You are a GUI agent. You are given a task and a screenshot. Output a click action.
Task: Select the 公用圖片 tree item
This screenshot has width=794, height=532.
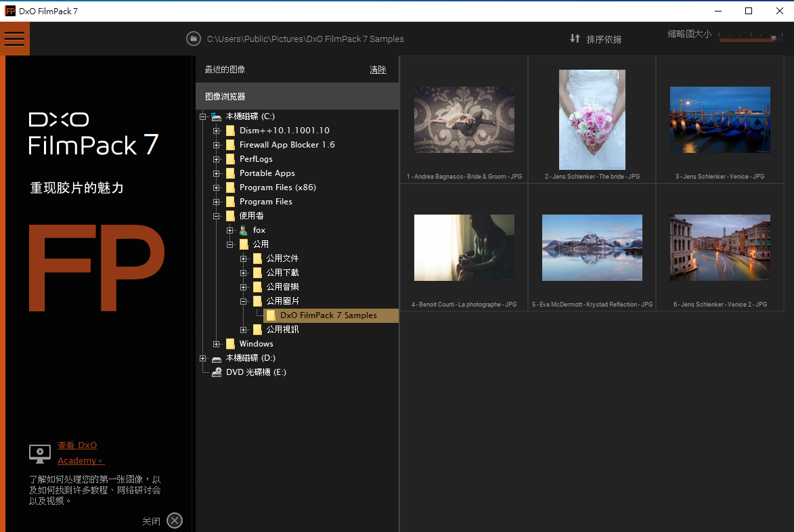[x=282, y=301]
